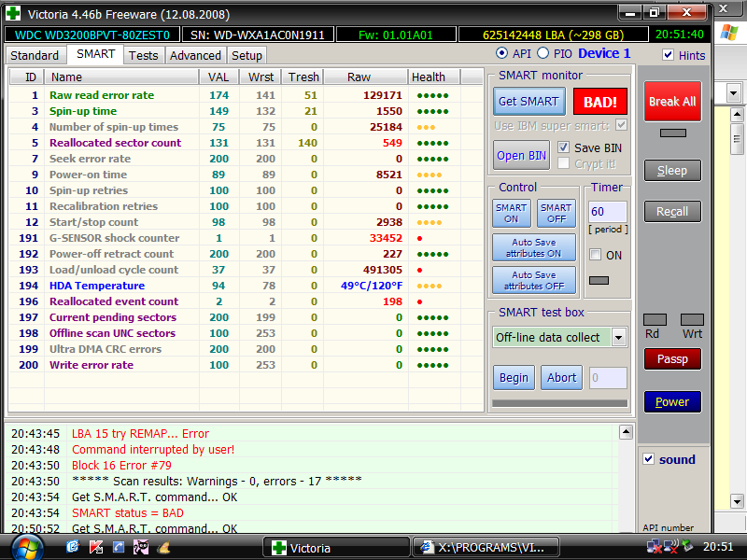Click the Health column header
Viewport: 747px width, 560px height.
point(433,77)
